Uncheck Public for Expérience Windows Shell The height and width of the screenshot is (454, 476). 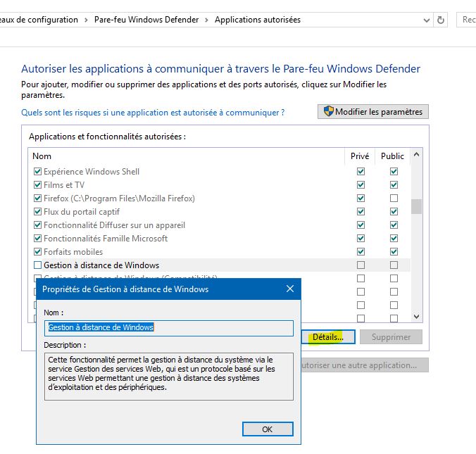point(394,172)
